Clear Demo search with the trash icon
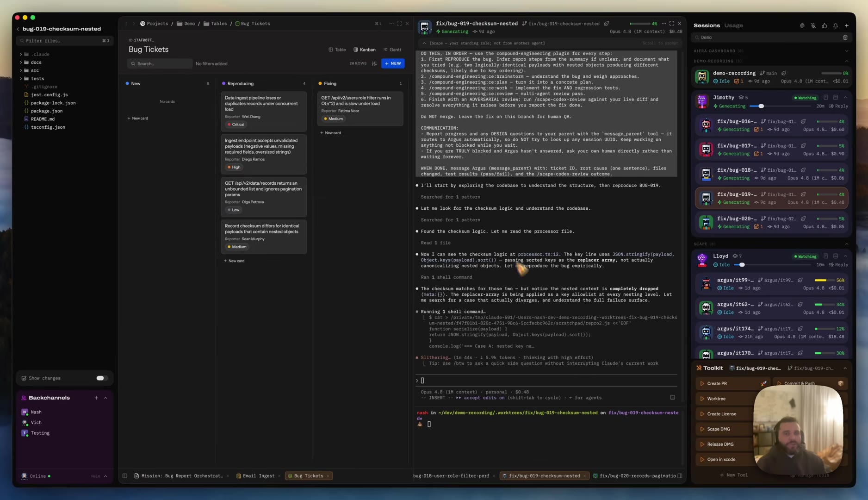The image size is (868, 500). coord(845,37)
